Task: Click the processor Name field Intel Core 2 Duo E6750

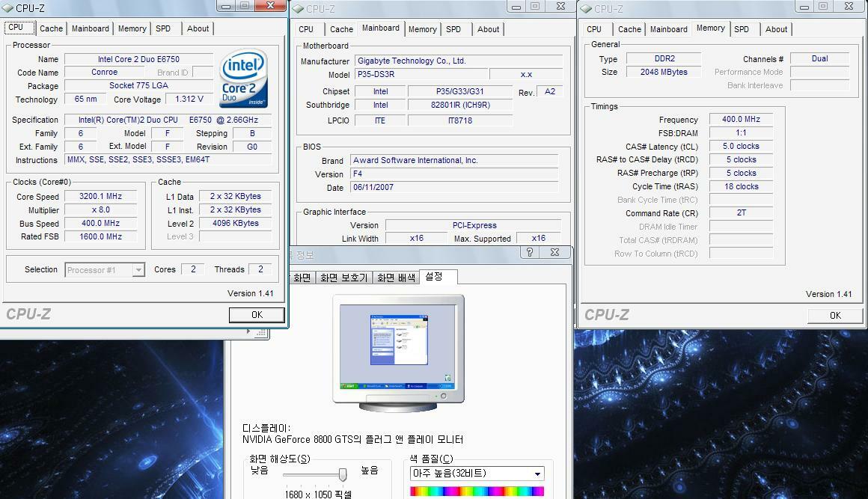Action: click(139, 59)
